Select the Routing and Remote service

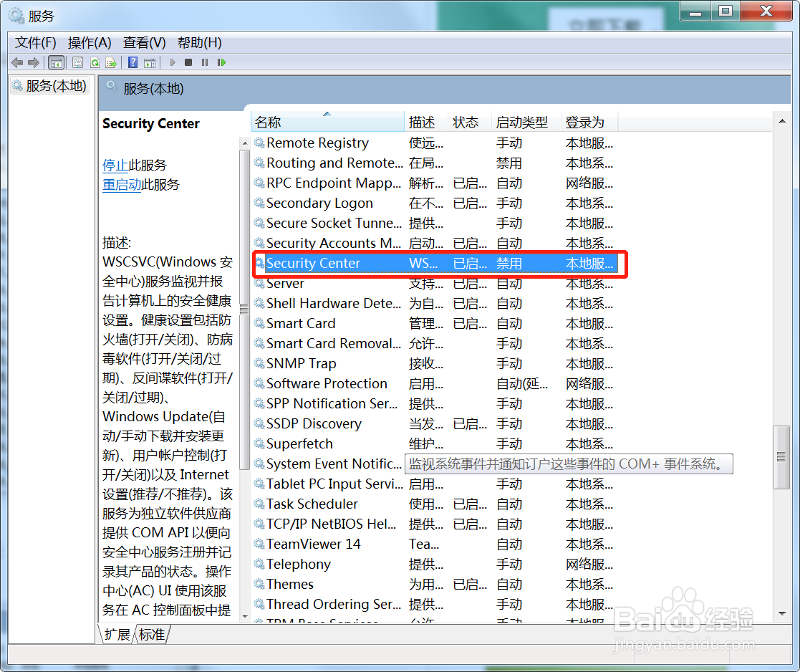436,163
